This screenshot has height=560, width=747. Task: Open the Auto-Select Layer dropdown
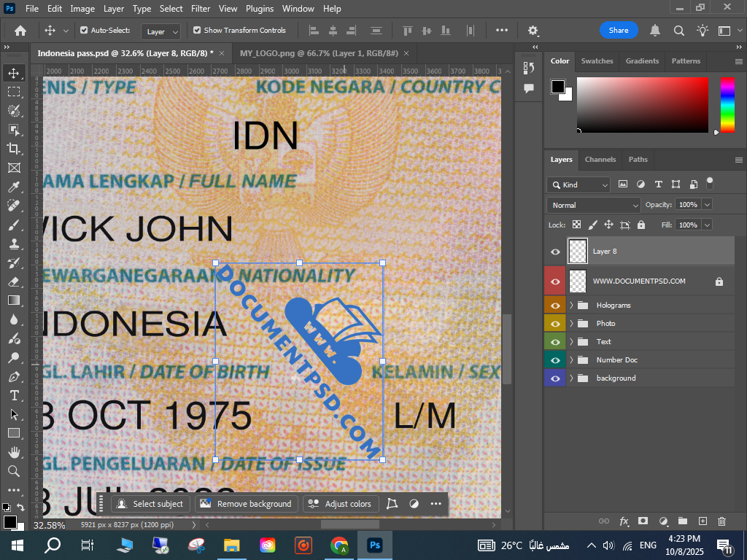pos(161,31)
